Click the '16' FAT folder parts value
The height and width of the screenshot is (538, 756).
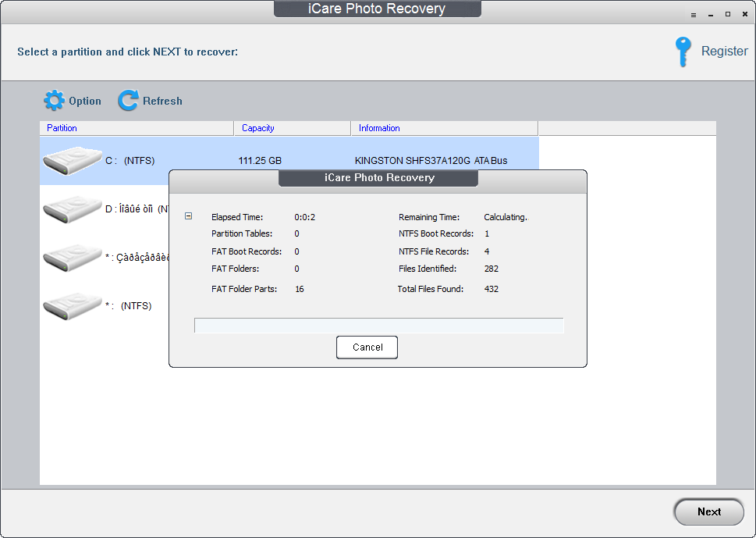[x=300, y=289]
